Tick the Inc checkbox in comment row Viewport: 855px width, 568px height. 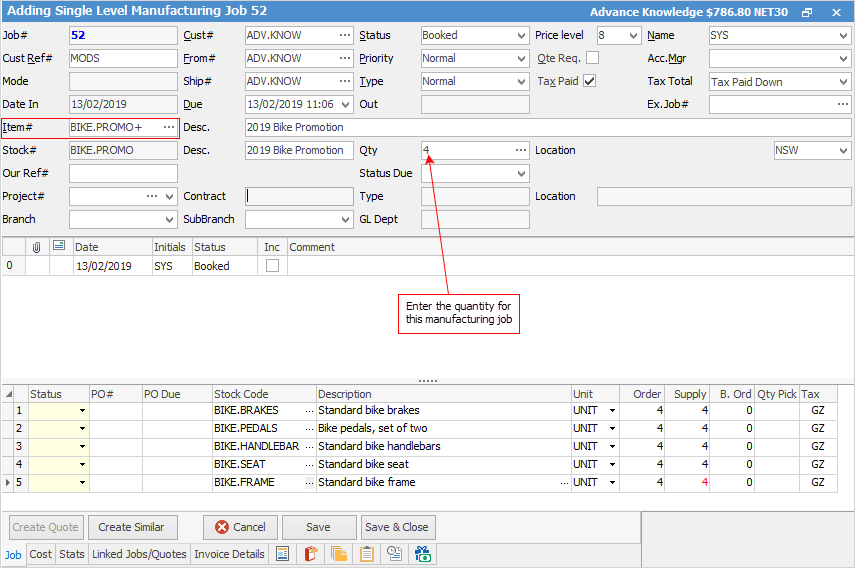point(272,266)
